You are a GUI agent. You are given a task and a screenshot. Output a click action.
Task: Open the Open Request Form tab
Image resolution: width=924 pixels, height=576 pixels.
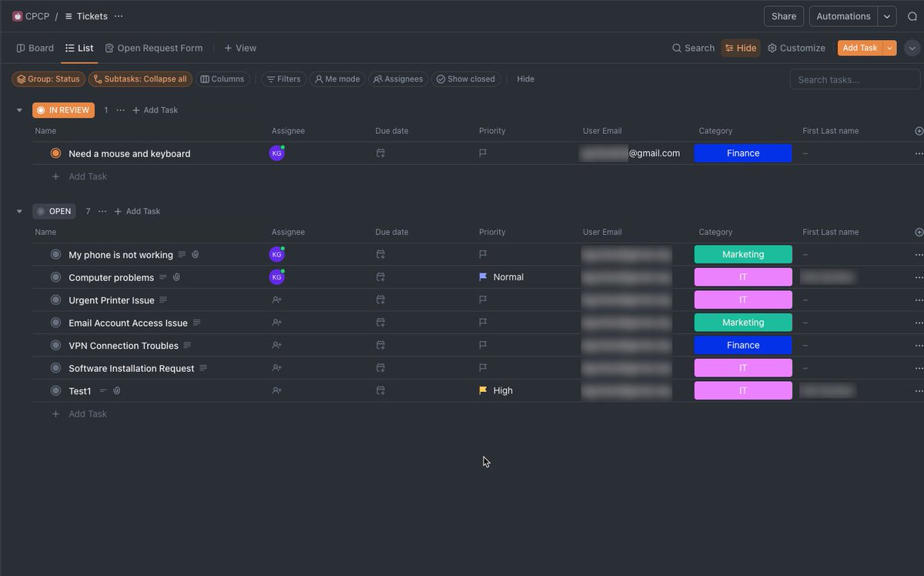tap(154, 48)
